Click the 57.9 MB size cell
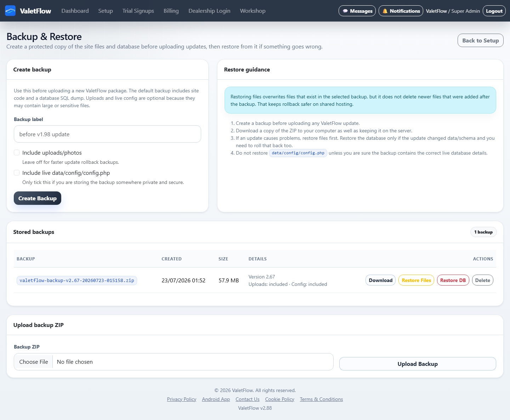This screenshot has width=510, height=420. coord(229,280)
